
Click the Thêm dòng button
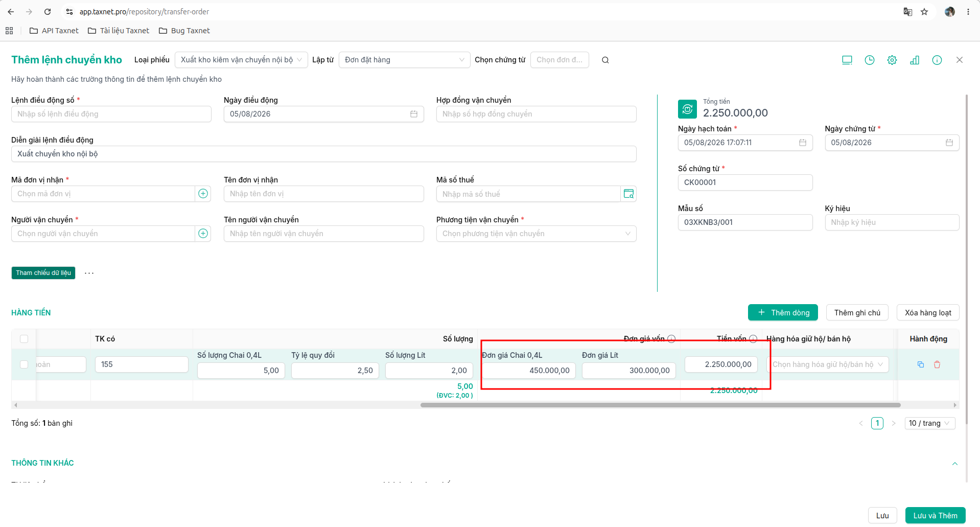point(783,313)
